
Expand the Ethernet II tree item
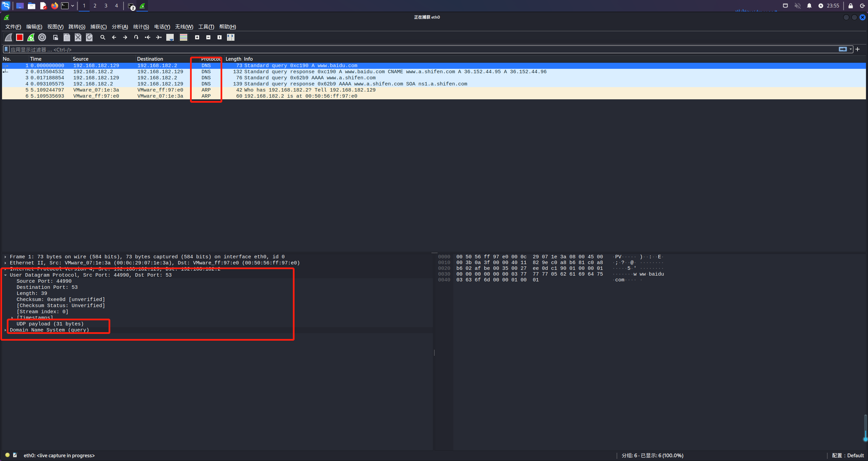[x=5, y=263]
